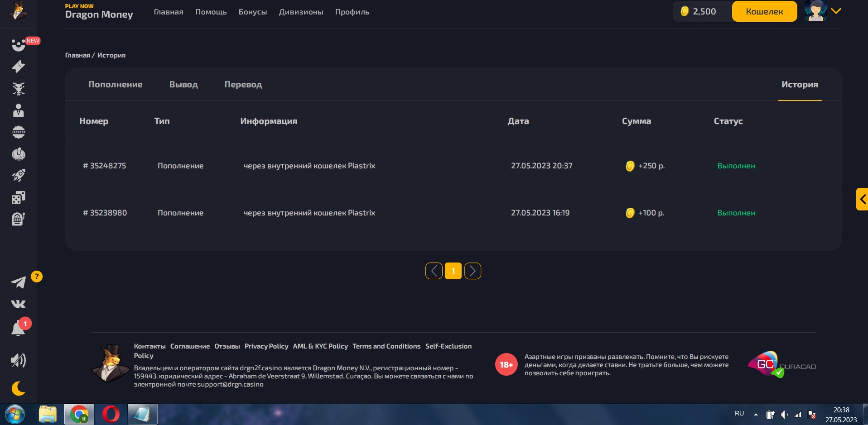Open the Бонусы menu item
Viewport: 868px width, 425px height.
(252, 12)
